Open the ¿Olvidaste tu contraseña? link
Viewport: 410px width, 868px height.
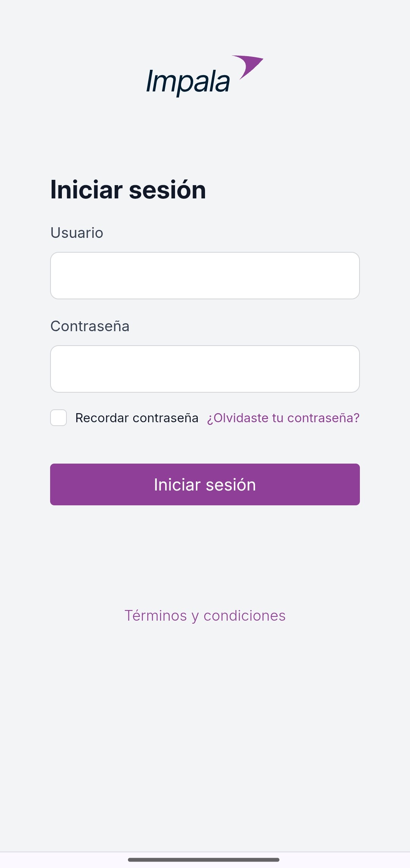tap(283, 418)
